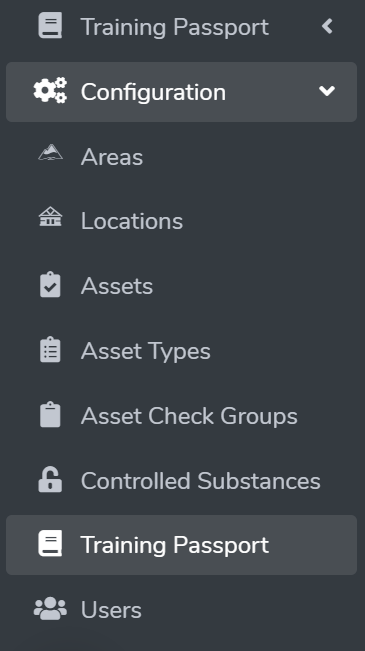Click the book icon of the collapsed Training Passport section
The width and height of the screenshot is (365, 651).
pos(50,25)
